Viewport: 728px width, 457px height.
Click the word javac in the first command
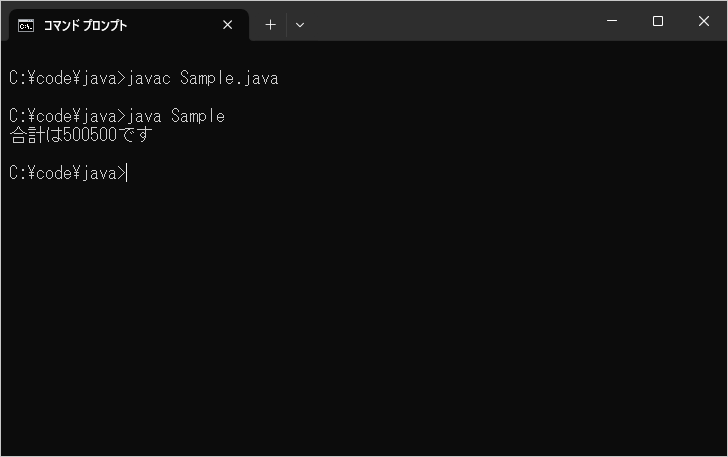[x=149, y=78]
